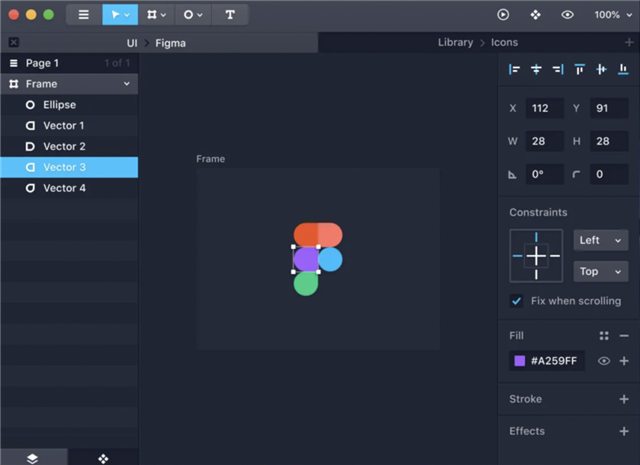The width and height of the screenshot is (640, 465).
Task: Select the Ellipse layer
Action: point(59,105)
